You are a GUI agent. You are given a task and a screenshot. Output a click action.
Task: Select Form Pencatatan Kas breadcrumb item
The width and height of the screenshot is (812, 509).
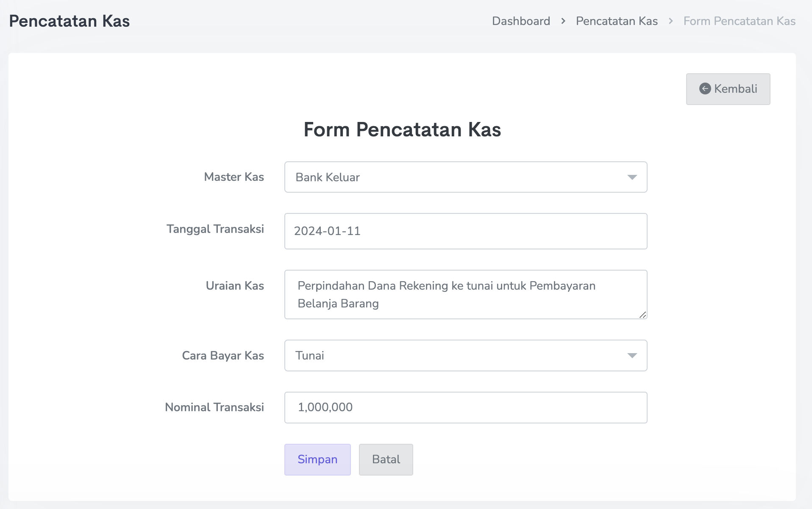click(x=739, y=21)
